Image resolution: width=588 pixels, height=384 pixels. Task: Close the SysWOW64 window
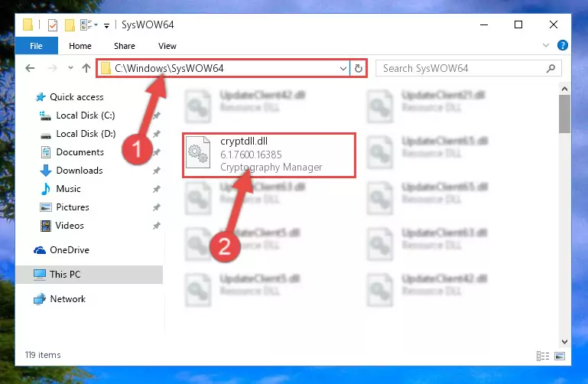tap(553, 24)
